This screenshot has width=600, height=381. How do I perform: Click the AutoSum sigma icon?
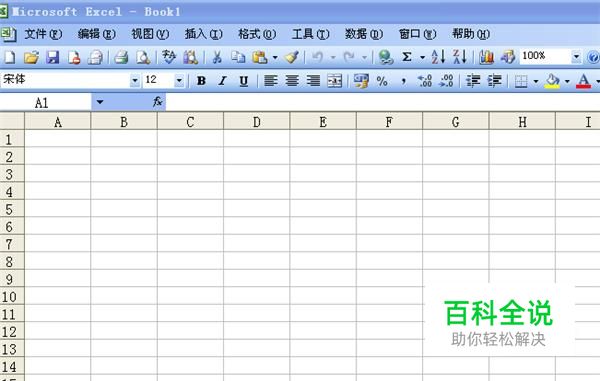[x=407, y=57]
